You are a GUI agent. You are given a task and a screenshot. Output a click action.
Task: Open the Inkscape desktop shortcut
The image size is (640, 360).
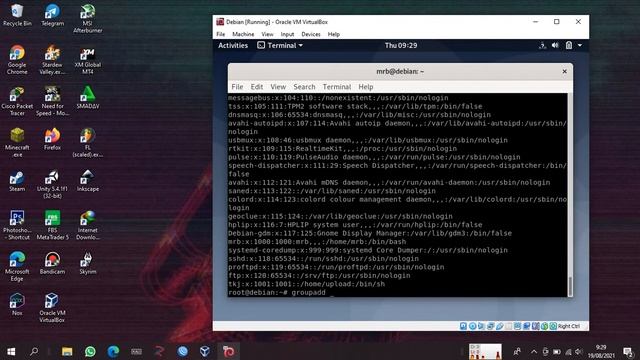[x=87, y=181]
